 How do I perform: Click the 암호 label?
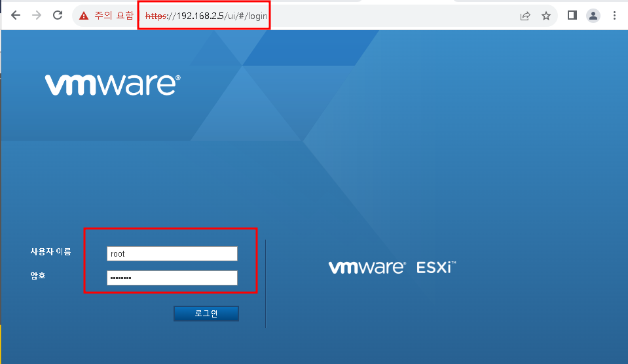(x=38, y=276)
